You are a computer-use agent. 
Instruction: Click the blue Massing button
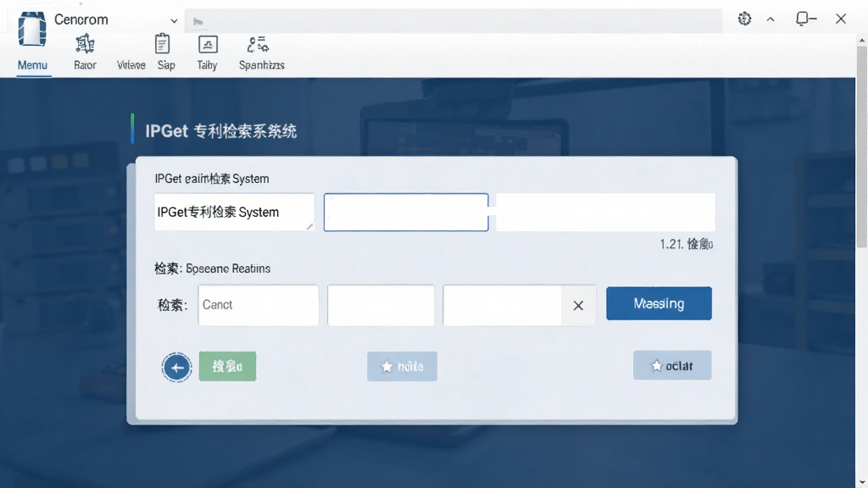pos(659,303)
